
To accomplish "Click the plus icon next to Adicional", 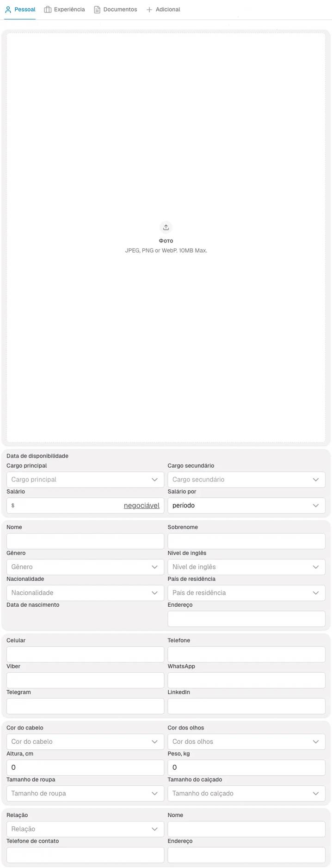I will [x=148, y=9].
